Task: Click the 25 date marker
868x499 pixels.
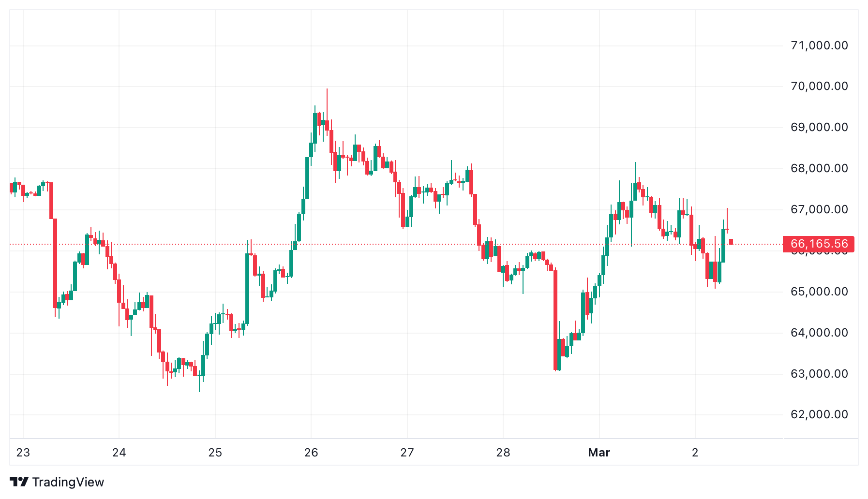Action: pos(215,453)
